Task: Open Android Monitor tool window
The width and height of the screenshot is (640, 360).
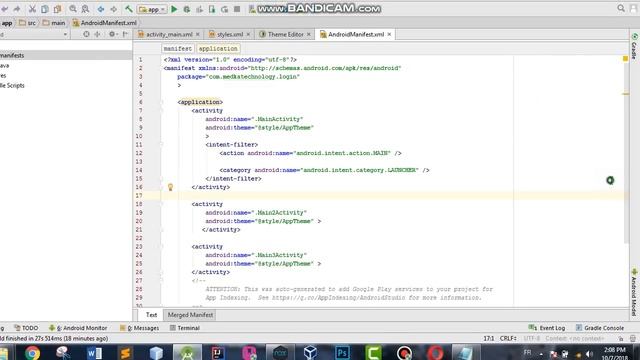Action: pyautogui.click(x=78, y=328)
